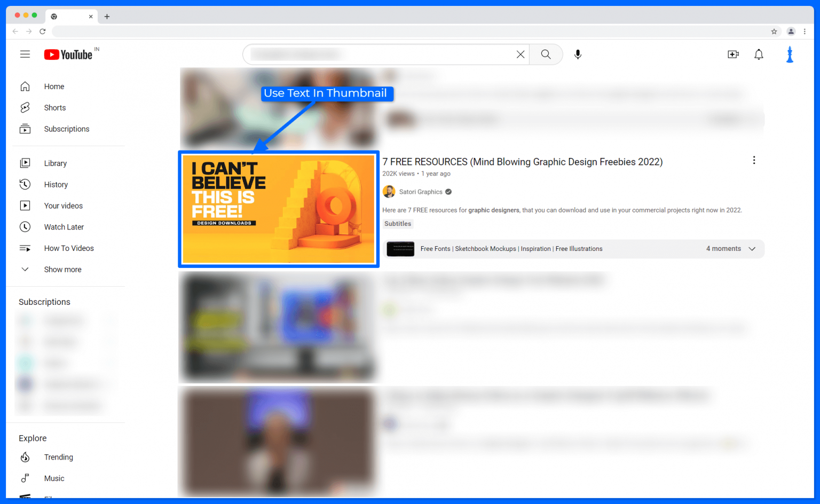This screenshot has height=504, width=820.
Task: Click the verified checkmark beside Satori Graphics
Action: tap(448, 191)
